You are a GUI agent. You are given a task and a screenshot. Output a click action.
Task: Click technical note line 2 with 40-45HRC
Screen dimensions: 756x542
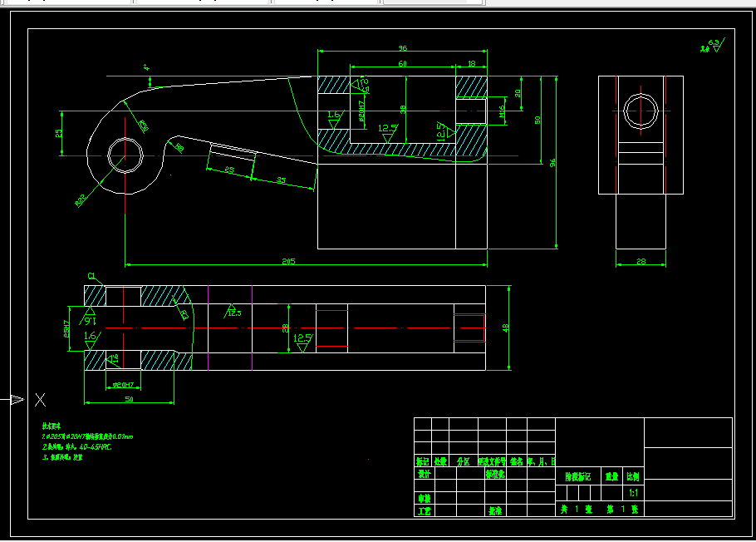coord(76,447)
